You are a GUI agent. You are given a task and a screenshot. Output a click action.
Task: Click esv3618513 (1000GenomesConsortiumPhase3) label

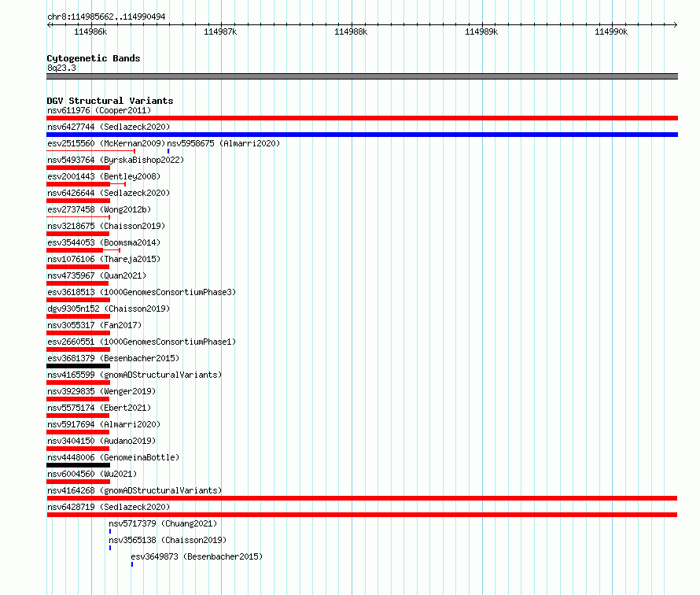(x=142, y=292)
